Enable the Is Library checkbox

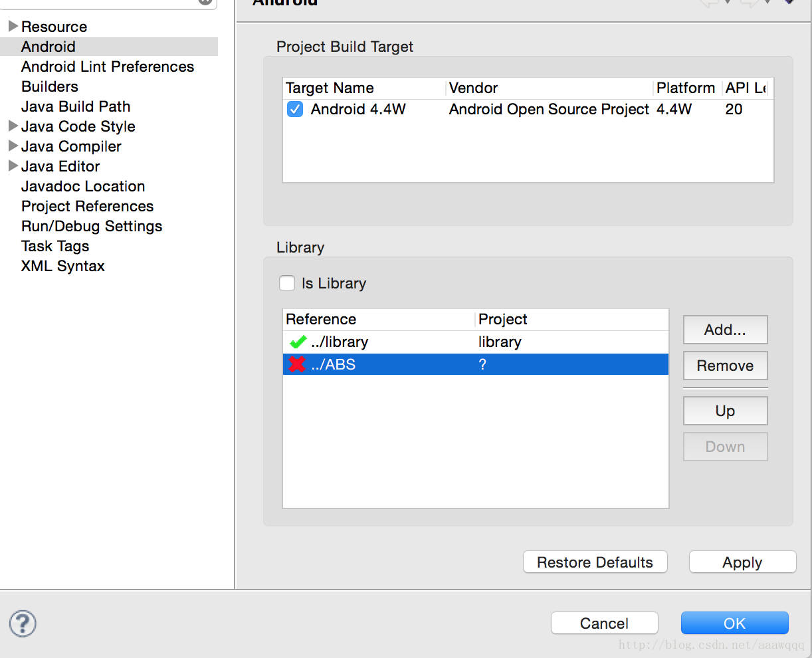click(x=287, y=283)
